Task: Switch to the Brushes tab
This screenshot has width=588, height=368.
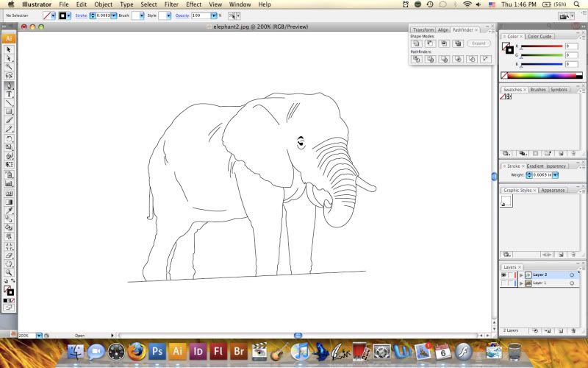Action: pos(538,90)
